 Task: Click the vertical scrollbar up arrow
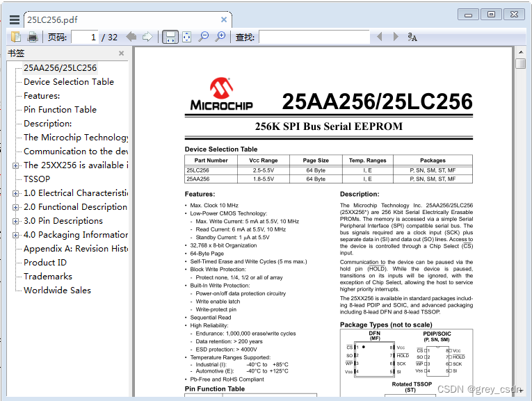pyautogui.click(x=520, y=52)
